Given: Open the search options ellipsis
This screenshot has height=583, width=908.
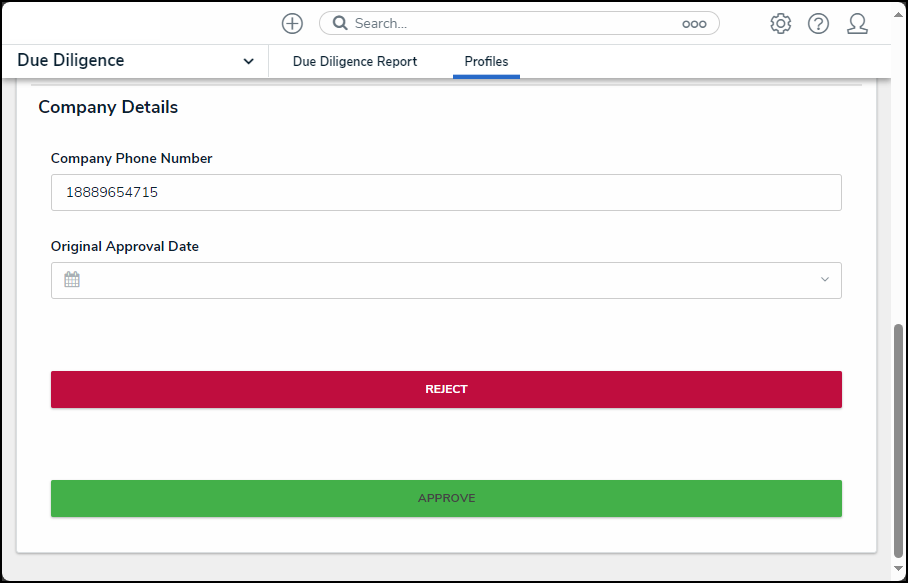Looking at the screenshot, I should click(694, 24).
